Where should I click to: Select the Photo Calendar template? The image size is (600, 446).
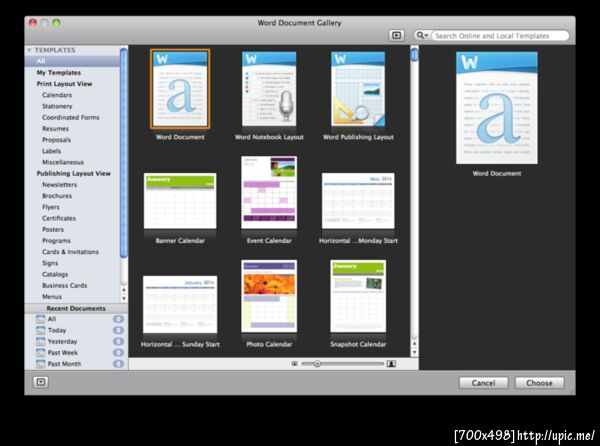coord(269,296)
